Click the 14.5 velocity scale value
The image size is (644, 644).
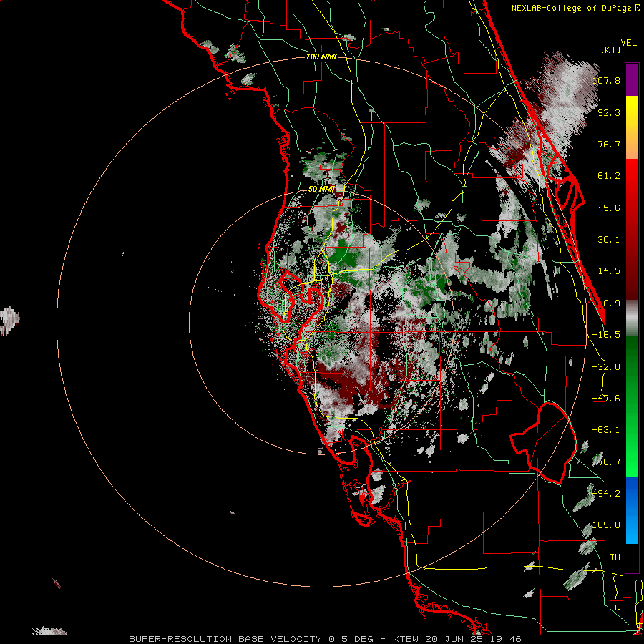coord(609,271)
